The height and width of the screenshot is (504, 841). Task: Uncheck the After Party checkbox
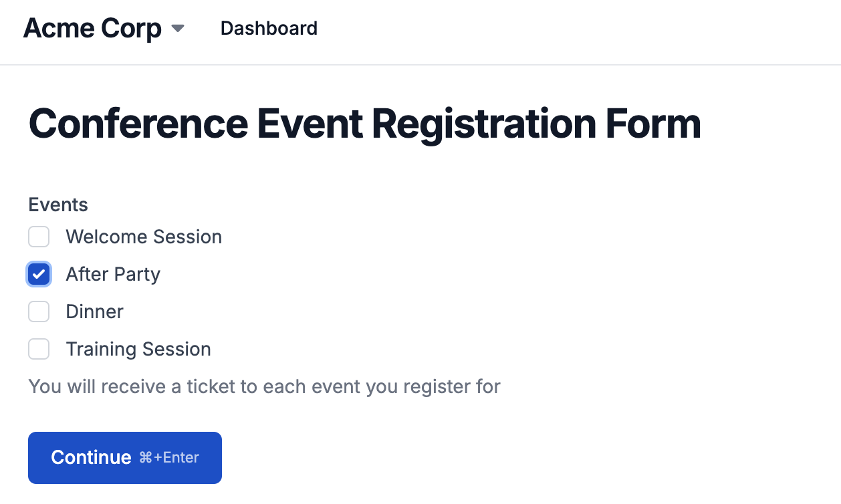click(x=39, y=274)
